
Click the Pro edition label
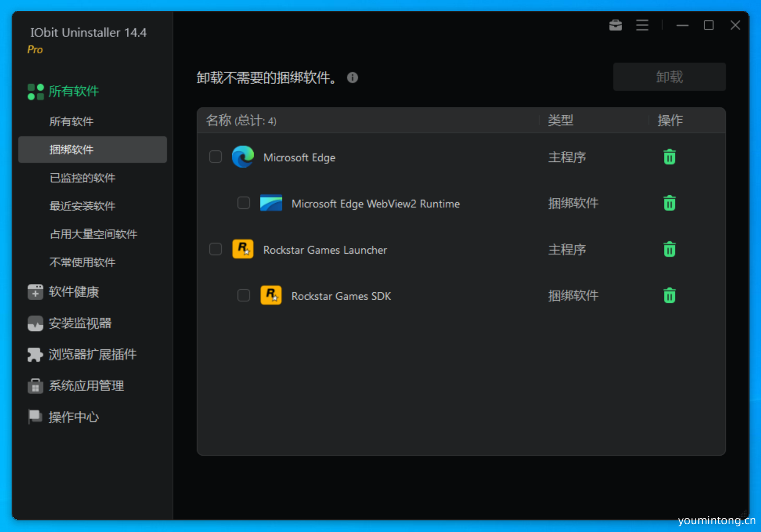pos(35,50)
